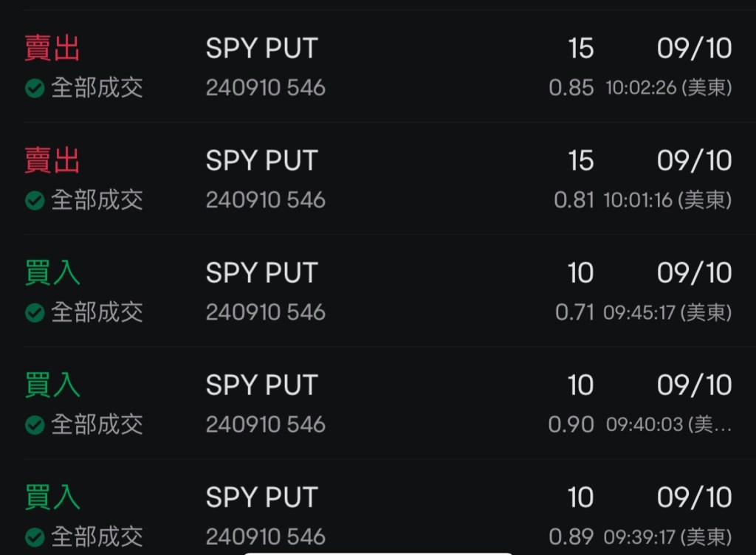Open sell order filled at 0.81
Image resolution: width=756 pixels, height=555 pixels.
pyautogui.click(x=378, y=180)
